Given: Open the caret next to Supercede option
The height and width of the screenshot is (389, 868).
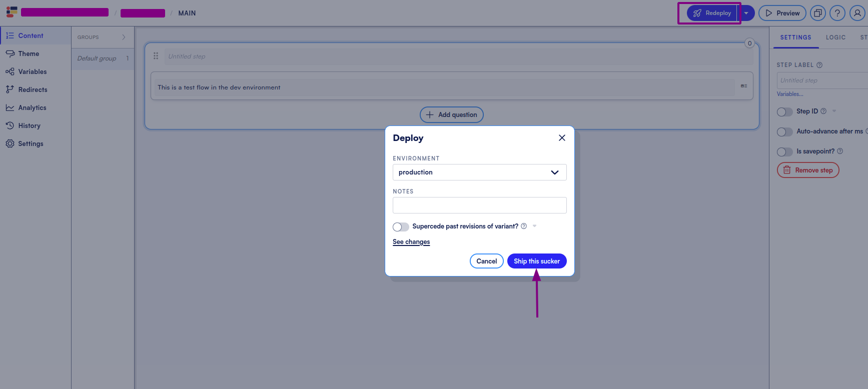Looking at the screenshot, I should pos(534,226).
